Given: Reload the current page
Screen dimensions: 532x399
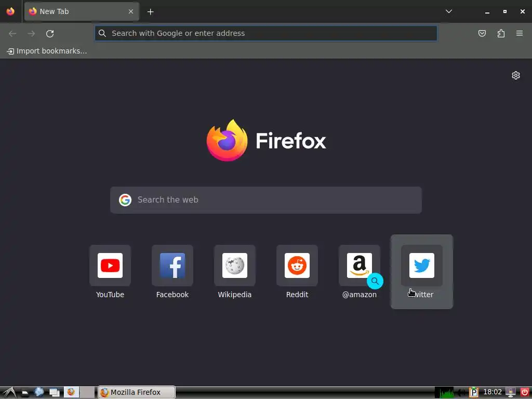Looking at the screenshot, I should [50, 33].
